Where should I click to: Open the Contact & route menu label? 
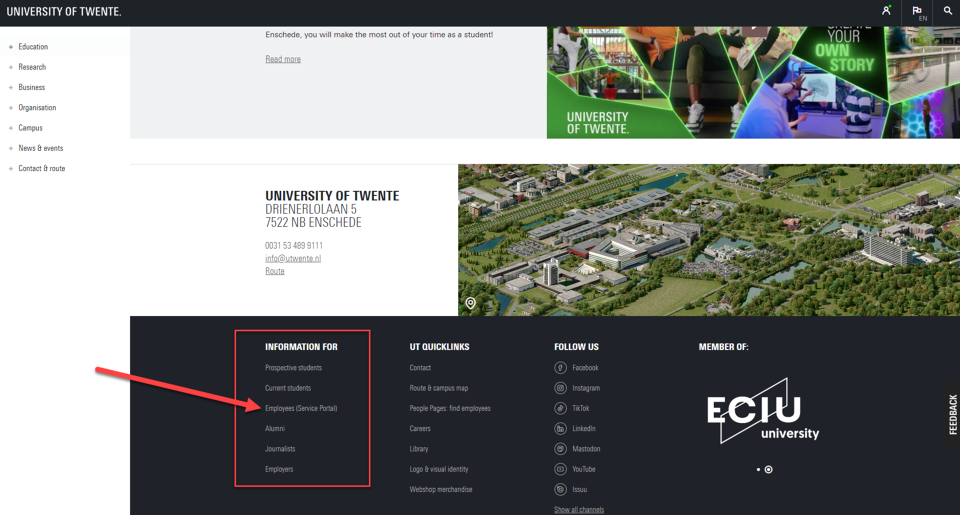(x=42, y=168)
